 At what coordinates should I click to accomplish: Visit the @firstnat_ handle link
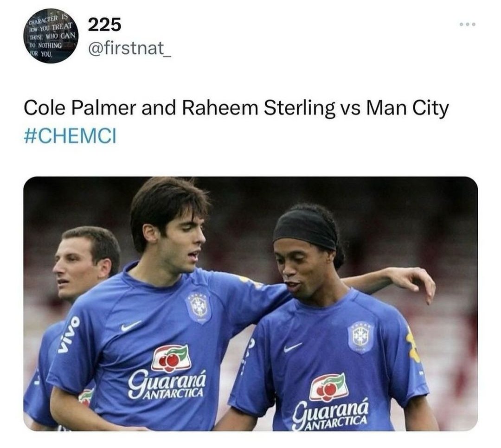point(129,48)
